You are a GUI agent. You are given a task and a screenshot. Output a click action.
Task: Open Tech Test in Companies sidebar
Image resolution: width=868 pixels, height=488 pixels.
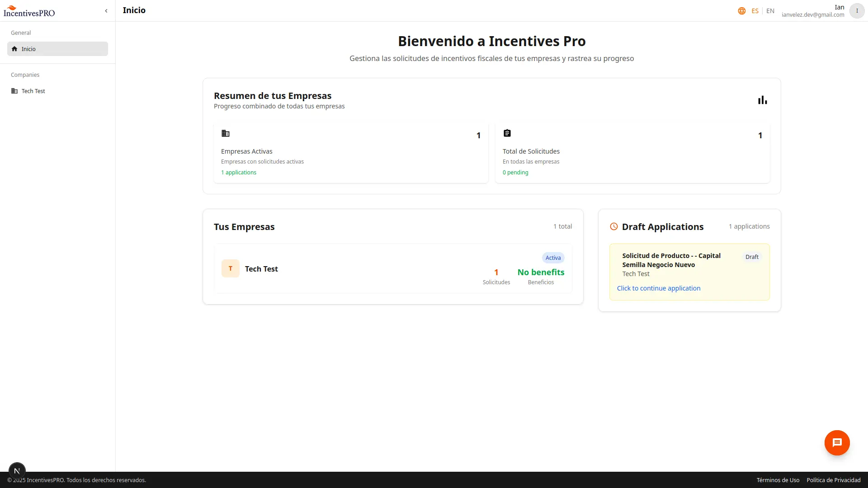tap(33, 91)
